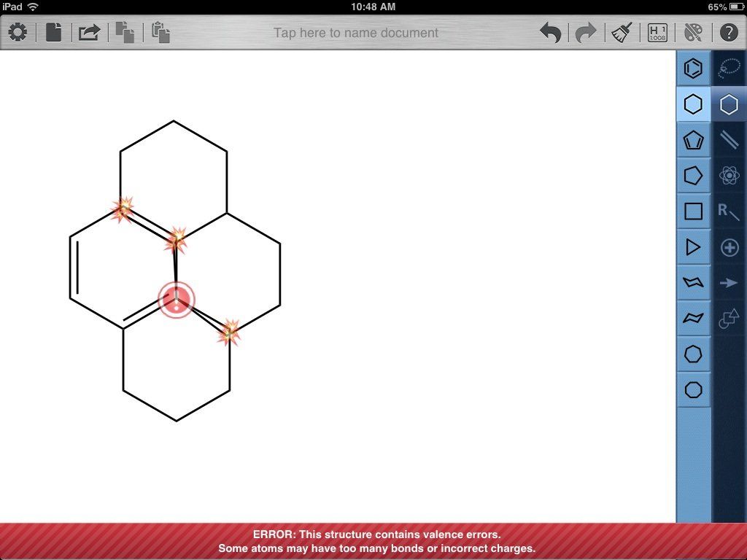Select the R-group tool
The height and width of the screenshot is (560, 747).
click(x=729, y=211)
